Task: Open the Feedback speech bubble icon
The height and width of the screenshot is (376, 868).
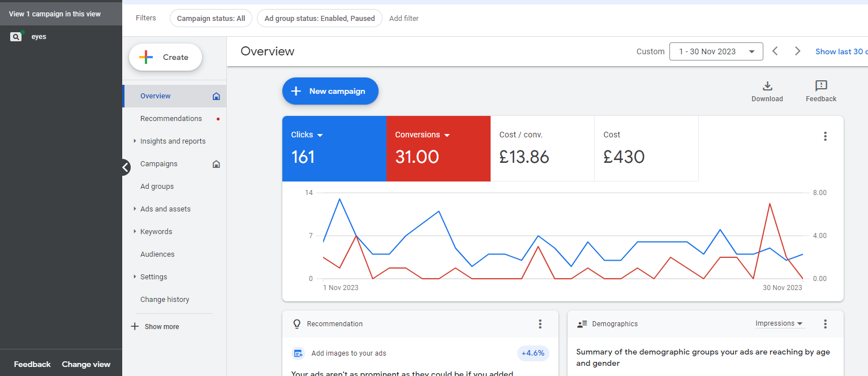Action: point(820,86)
